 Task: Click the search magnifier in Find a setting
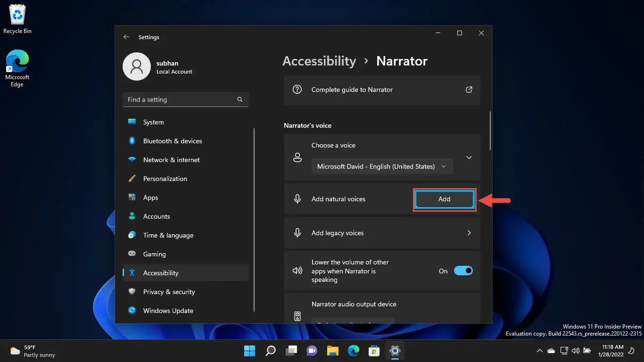coord(240,99)
